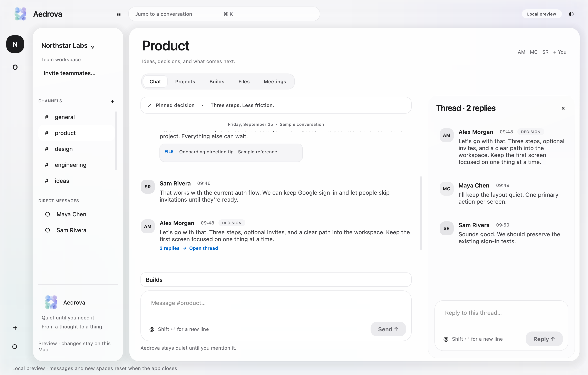Open Sam Rivera's SR avatar in the chat
The height and width of the screenshot is (375, 588).
click(148, 187)
